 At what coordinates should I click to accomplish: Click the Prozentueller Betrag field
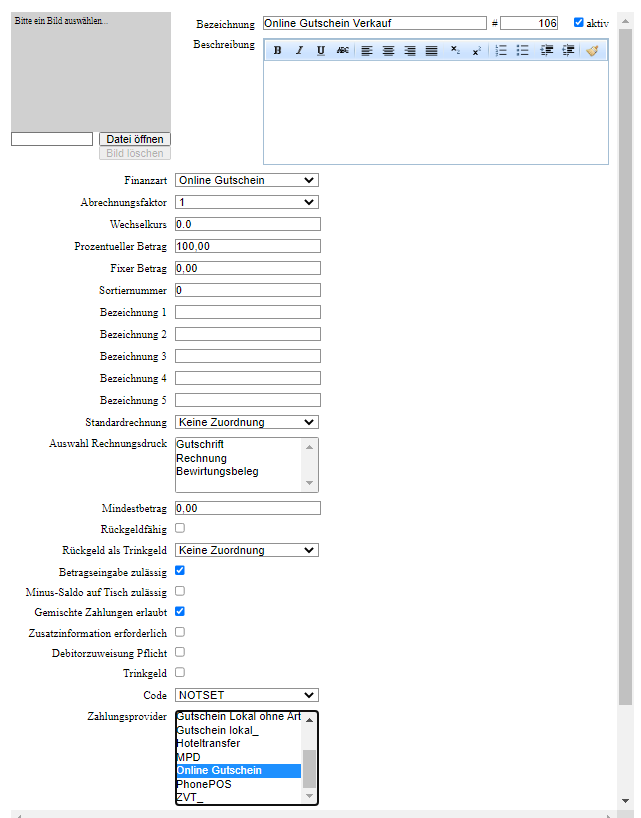(248, 246)
